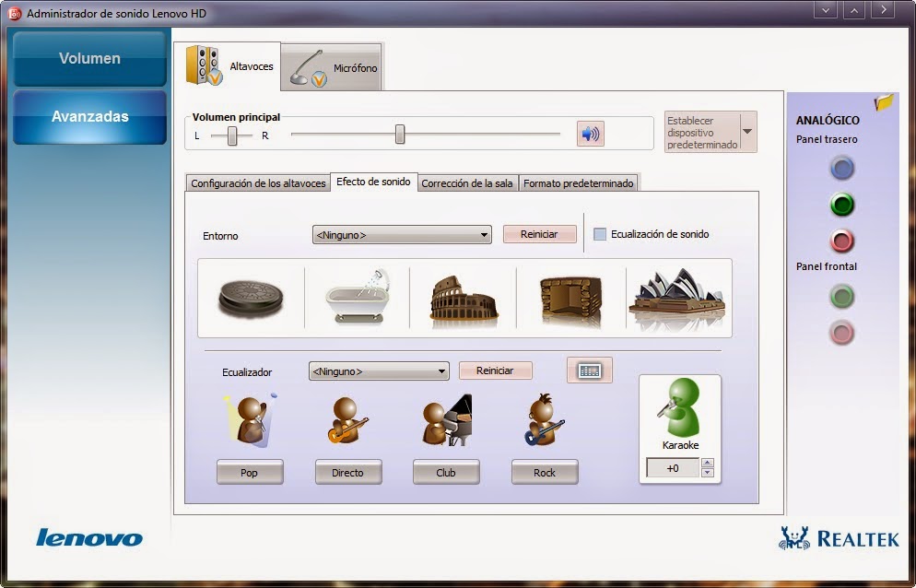Apply the Pop equalizer preset button
Screen dimensions: 916x588
[250, 472]
